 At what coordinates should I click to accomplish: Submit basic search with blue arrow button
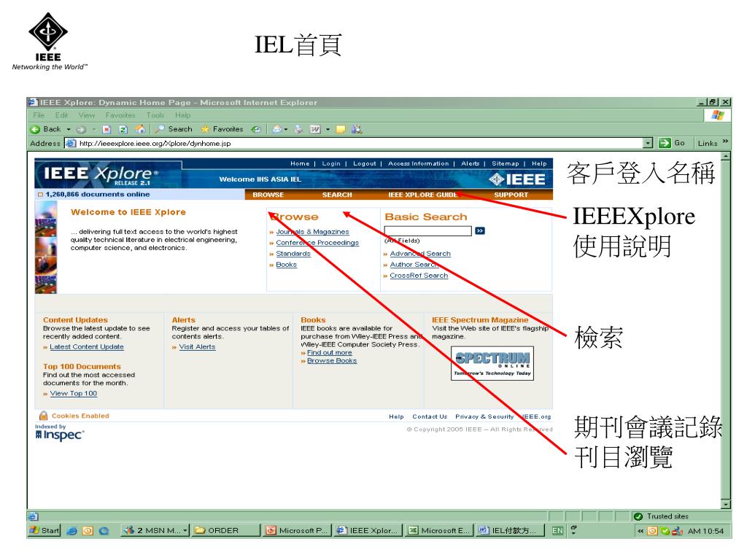click(x=480, y=231)
